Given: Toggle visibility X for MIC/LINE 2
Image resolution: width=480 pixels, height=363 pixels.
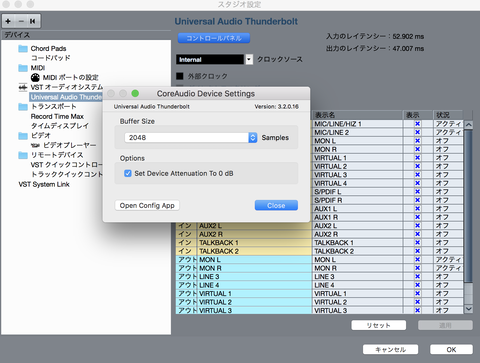Looking at the screenshot, I should 417,132.
